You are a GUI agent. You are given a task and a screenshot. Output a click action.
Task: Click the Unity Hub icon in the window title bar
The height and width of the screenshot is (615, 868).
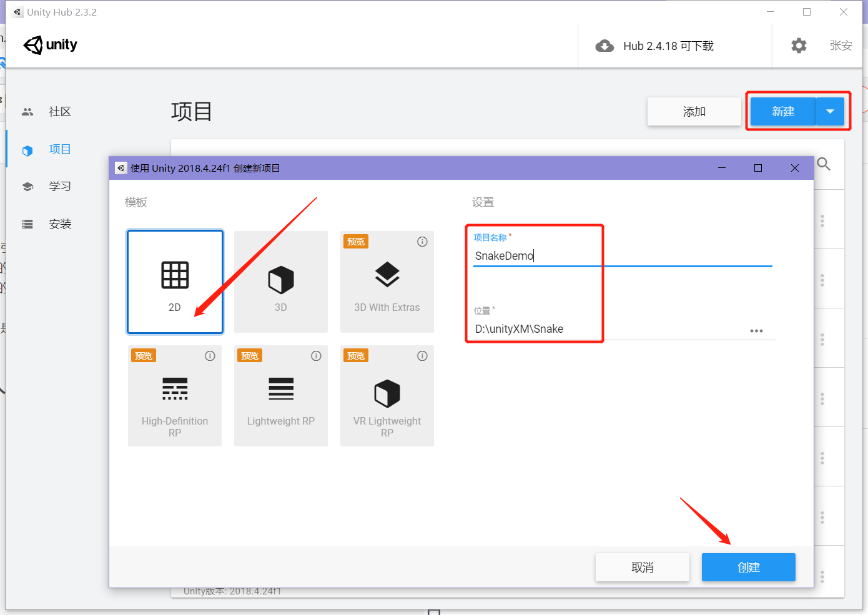coord(17,12)
